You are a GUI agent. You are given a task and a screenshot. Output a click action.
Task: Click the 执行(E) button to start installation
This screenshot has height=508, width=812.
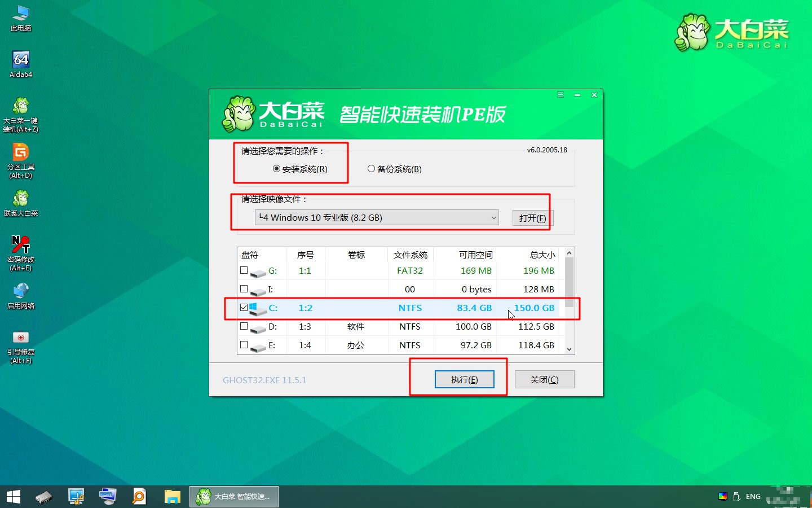point(464,379)
